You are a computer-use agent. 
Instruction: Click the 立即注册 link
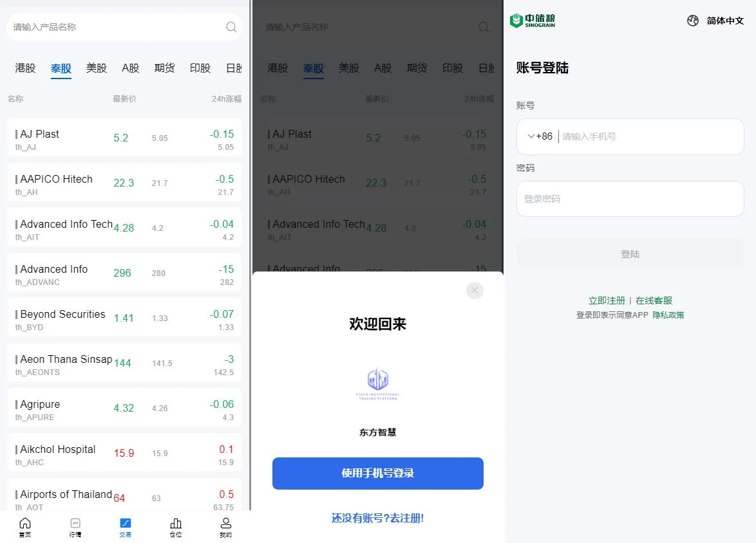pos(607,300)
